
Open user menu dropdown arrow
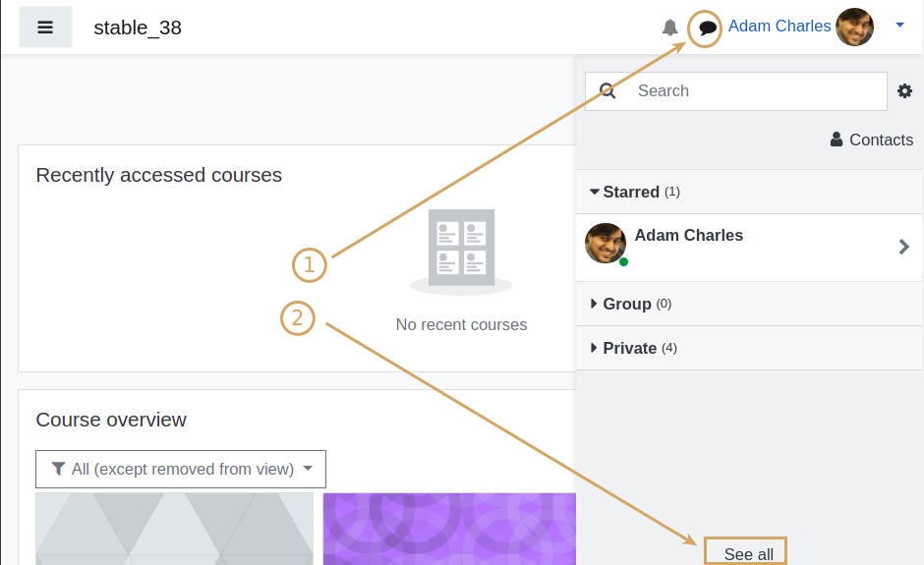(899, 25)
